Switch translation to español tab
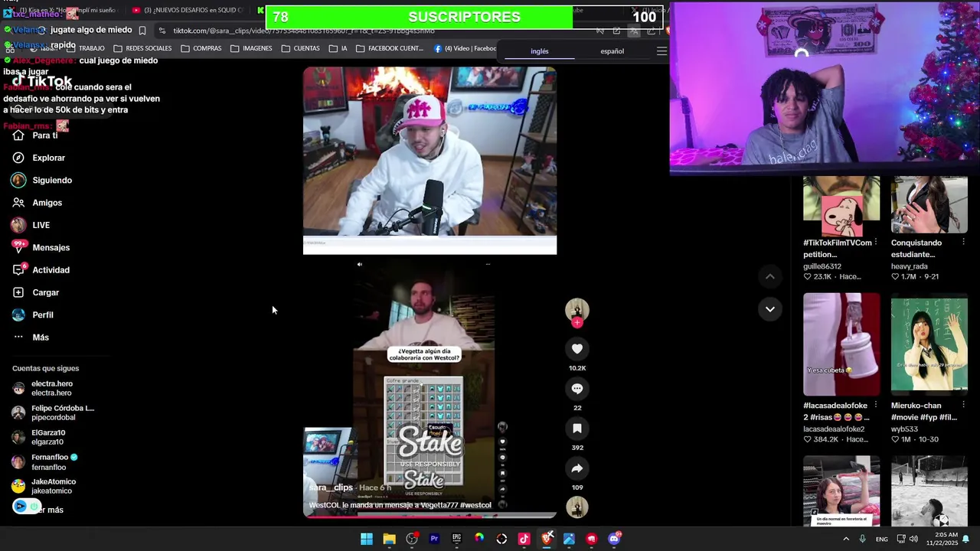This screenshot has width=980, height=551. pos(612,51)
